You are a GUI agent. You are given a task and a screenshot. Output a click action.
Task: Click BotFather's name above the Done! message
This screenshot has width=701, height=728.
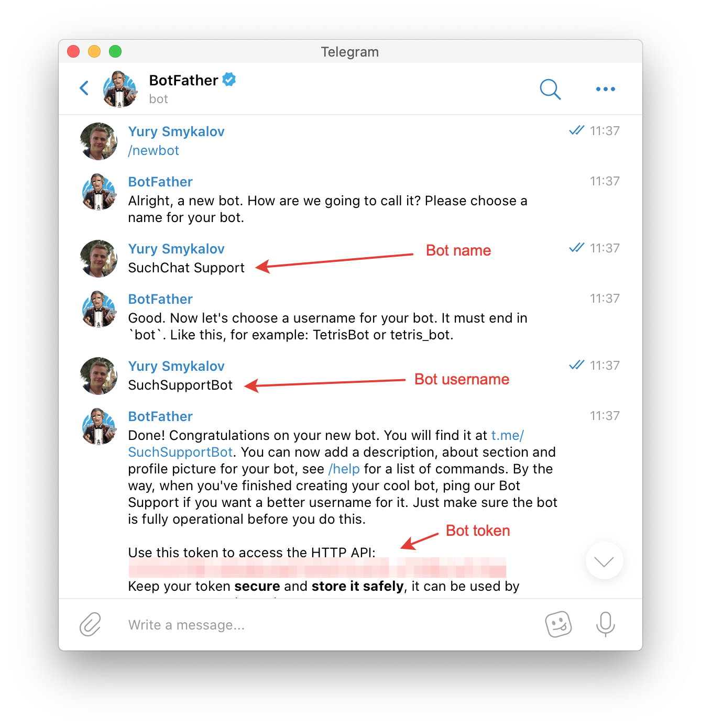coord(160,416)
